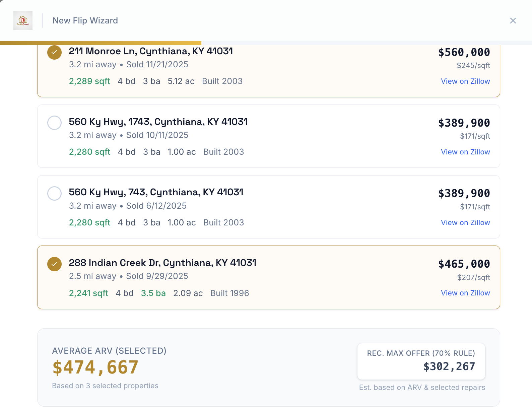View 560 Ky Hwy, 1743 on Zillow
Viewport: 532px width, 412px height.
pyautogui.click(x=465, y=152)
